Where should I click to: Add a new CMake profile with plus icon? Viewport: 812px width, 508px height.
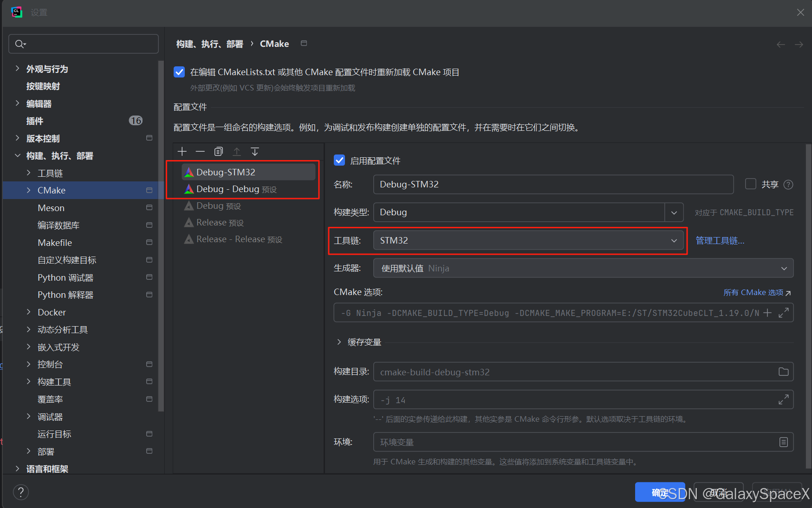[x=182, y=152]
